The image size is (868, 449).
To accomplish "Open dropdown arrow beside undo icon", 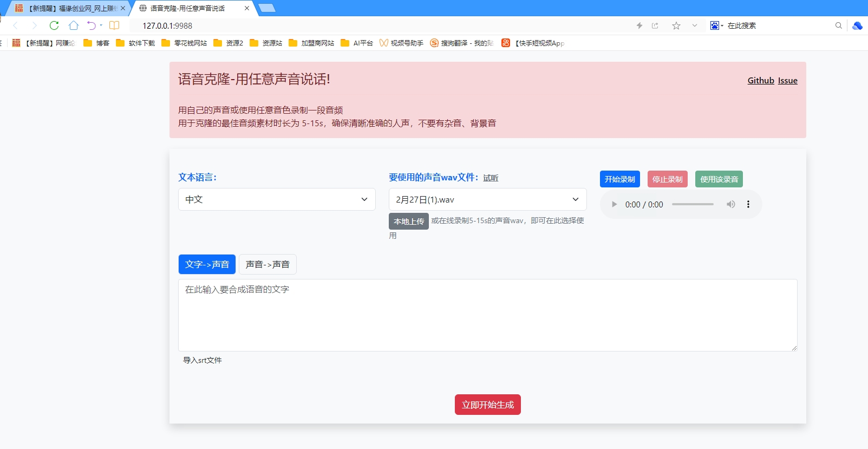I will point(101,25).
